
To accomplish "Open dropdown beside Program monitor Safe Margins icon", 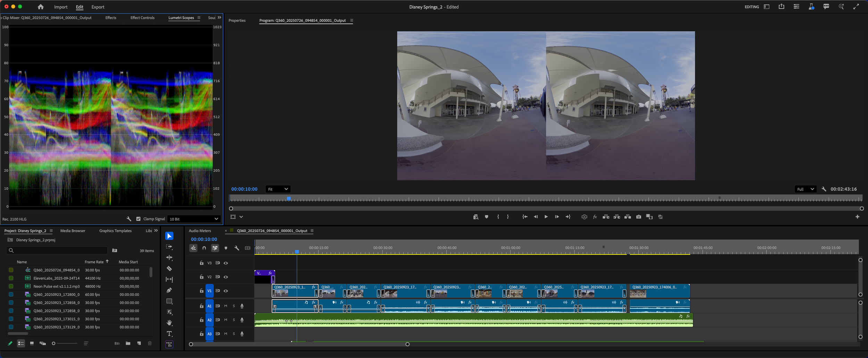I will tap(241, 217).
